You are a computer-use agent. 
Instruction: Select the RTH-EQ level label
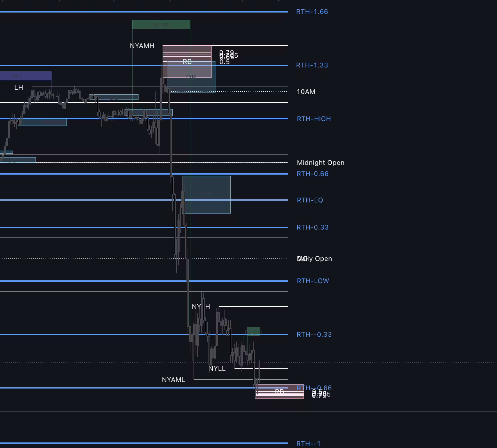point(310,200)
